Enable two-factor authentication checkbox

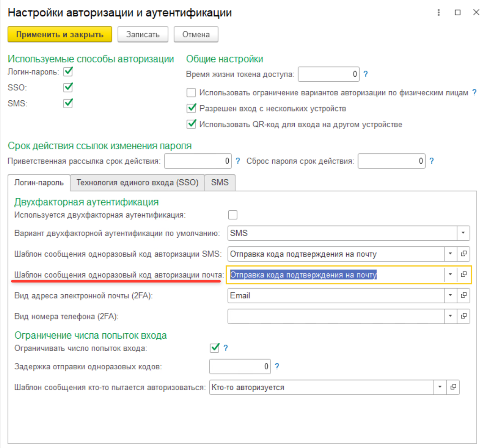click(233, 215)
